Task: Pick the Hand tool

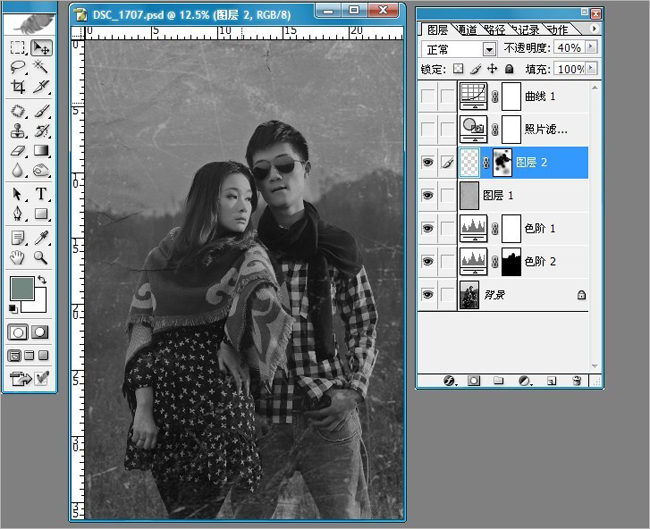Action: point(17,257)
